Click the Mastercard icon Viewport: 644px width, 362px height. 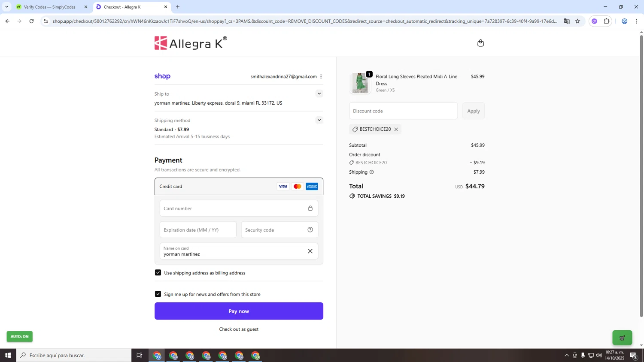[297, 187]
